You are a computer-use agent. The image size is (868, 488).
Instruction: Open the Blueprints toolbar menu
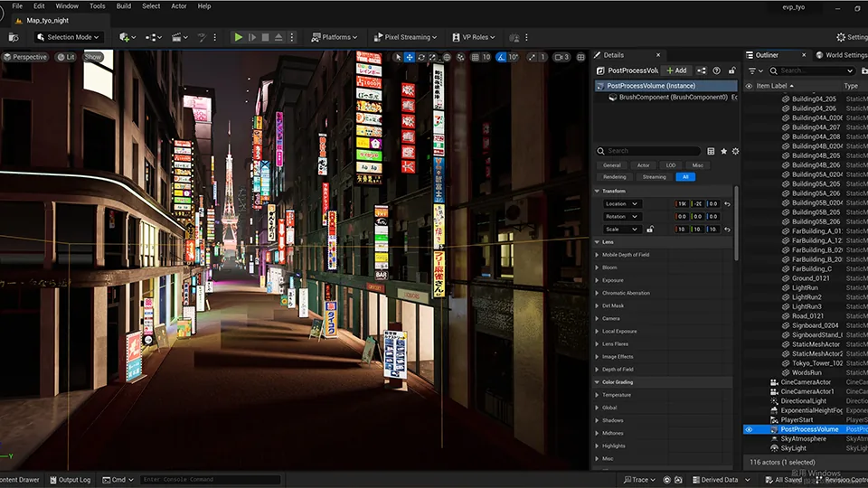(154, 37)
